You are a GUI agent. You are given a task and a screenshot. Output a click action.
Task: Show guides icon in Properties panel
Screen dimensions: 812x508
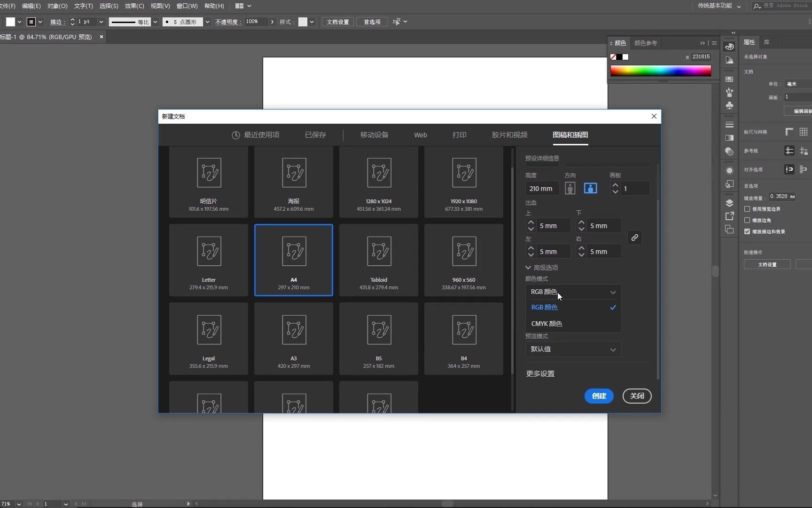pos(789,151)
